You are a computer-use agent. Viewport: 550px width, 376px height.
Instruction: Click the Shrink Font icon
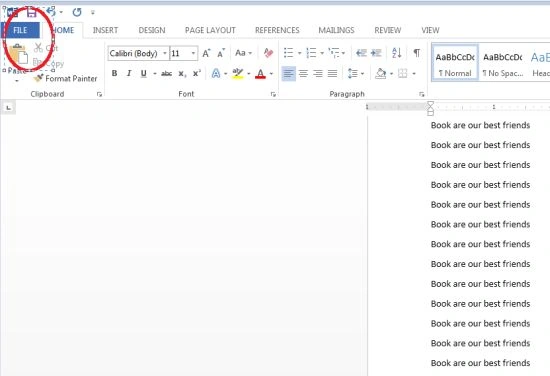coord(221,53)
